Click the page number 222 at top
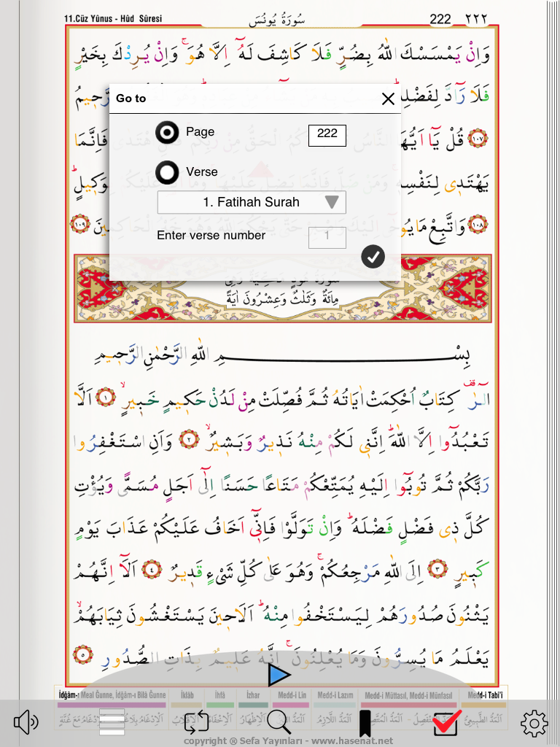560x747 pixels. coord(440,19)
